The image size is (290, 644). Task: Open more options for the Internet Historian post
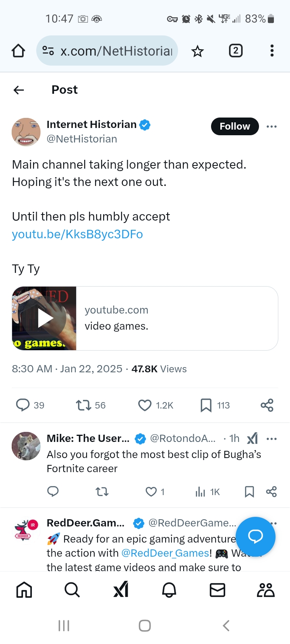pos(271,126)
